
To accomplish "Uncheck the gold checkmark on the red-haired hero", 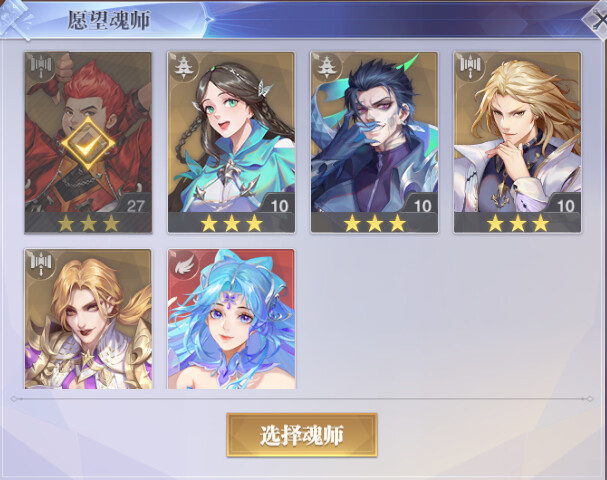I will 88,144.
